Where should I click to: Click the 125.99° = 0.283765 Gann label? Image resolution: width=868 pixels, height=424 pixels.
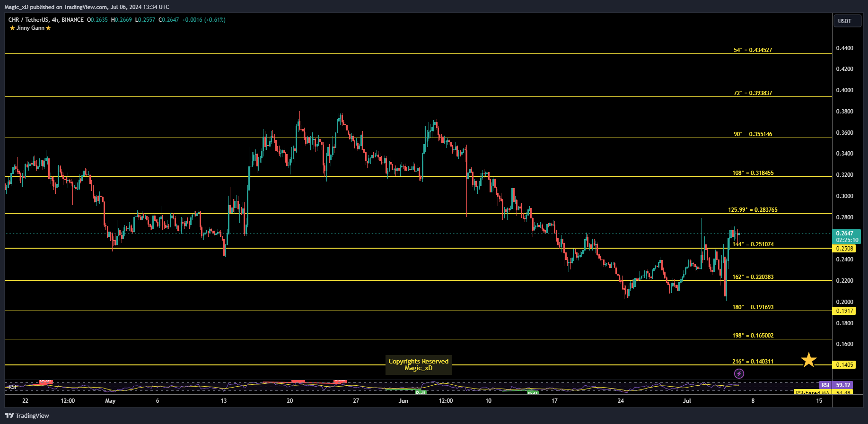point(753,209)
